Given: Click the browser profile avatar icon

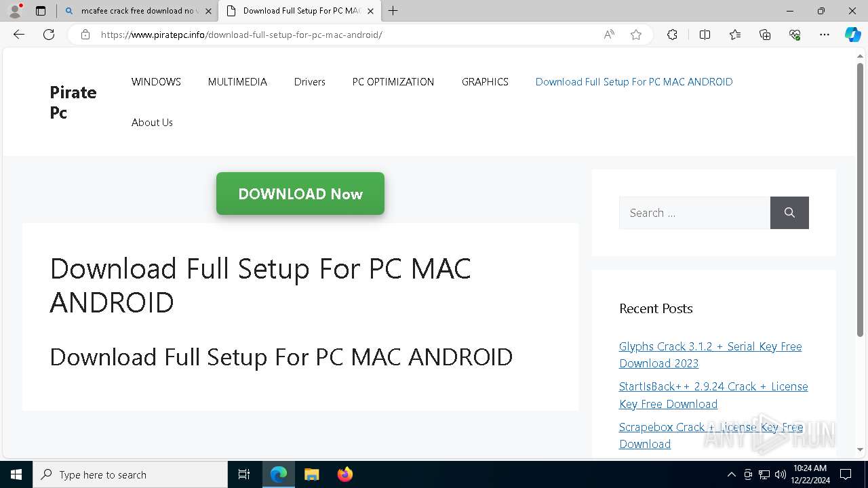Looking at the screenshot, I should click(15, 10).
